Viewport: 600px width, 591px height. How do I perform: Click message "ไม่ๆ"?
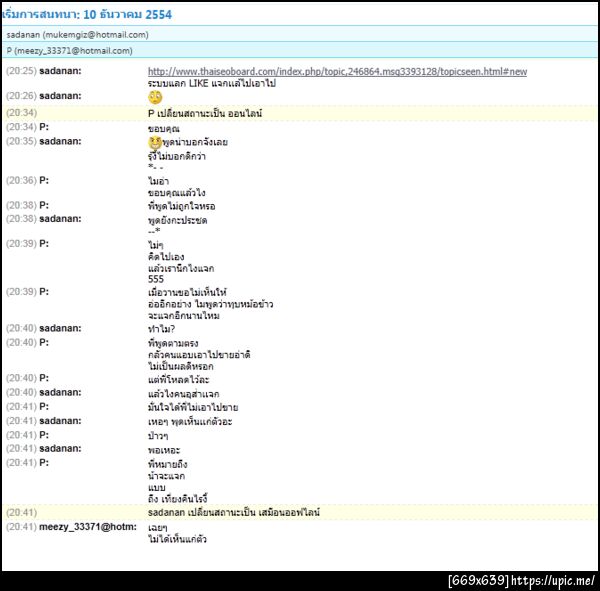(x=155, y=245)
